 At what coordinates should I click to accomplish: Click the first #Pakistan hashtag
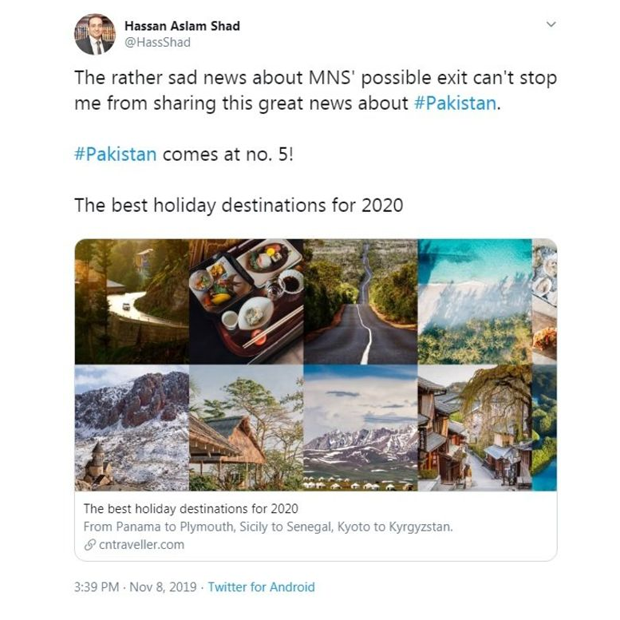(x=455, y=103)
